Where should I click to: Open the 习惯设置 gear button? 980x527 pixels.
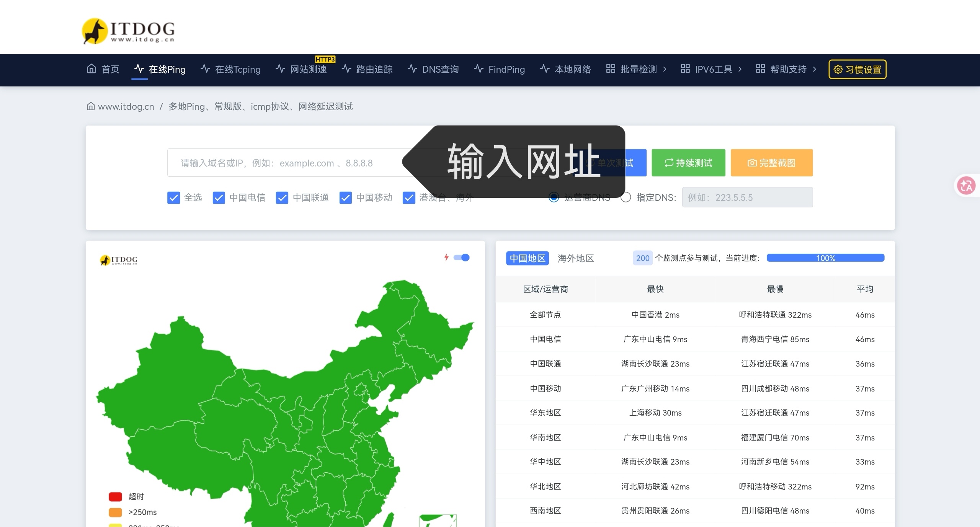857,69
